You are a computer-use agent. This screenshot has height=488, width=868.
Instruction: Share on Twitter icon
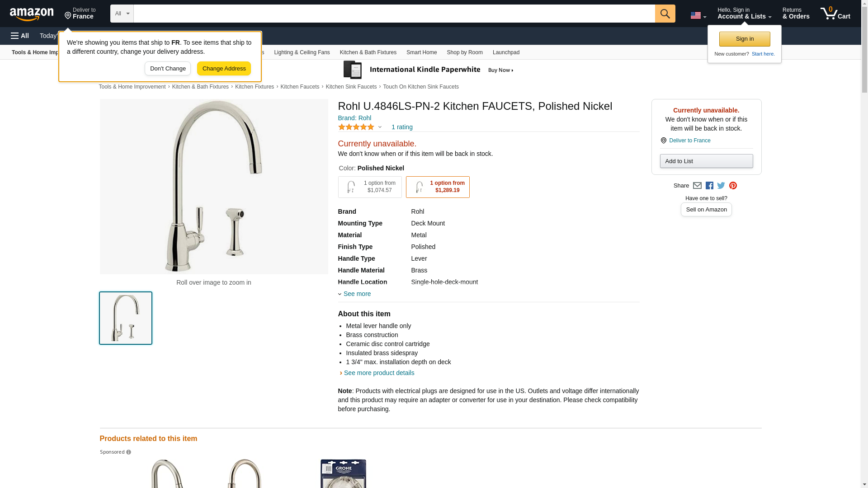[721, 186]
